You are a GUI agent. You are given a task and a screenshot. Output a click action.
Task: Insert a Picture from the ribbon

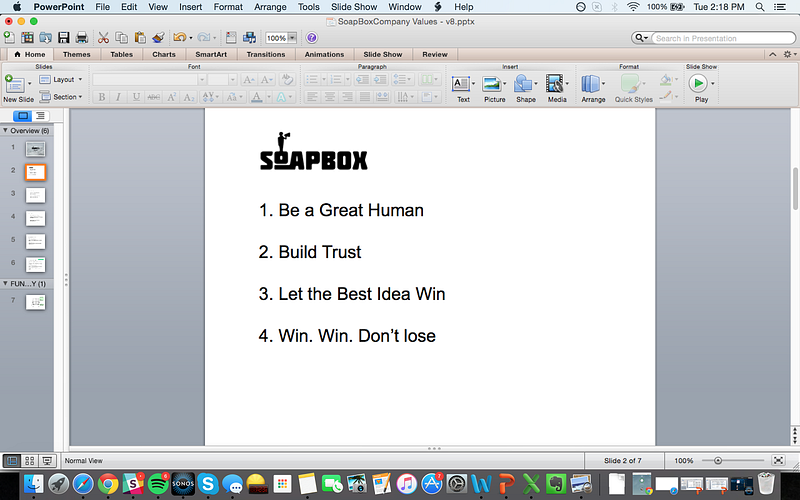(494, 88)
